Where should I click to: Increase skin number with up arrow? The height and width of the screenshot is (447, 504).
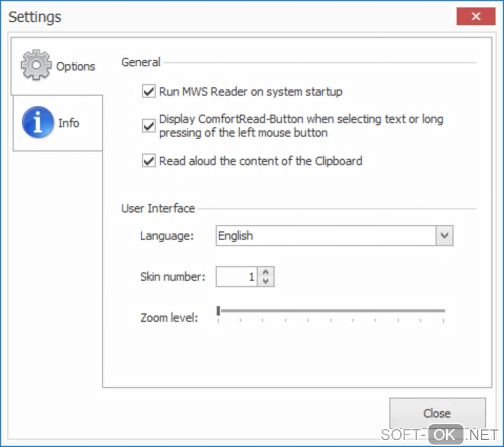pyautogui.click(x=266, y=273)
